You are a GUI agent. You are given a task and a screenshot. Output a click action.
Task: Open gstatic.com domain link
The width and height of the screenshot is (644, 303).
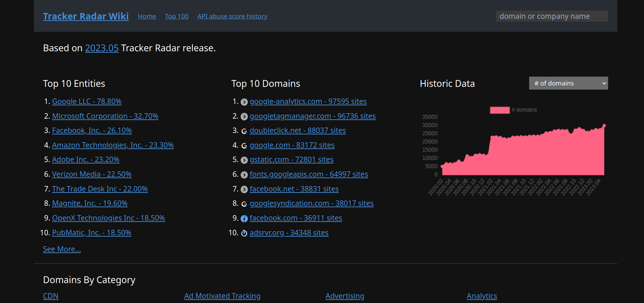pyautogui.click(x=291, y=160)
